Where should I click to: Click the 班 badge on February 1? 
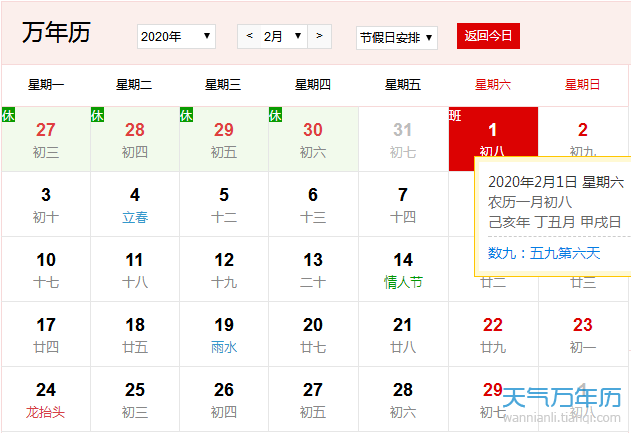[455, 115]
